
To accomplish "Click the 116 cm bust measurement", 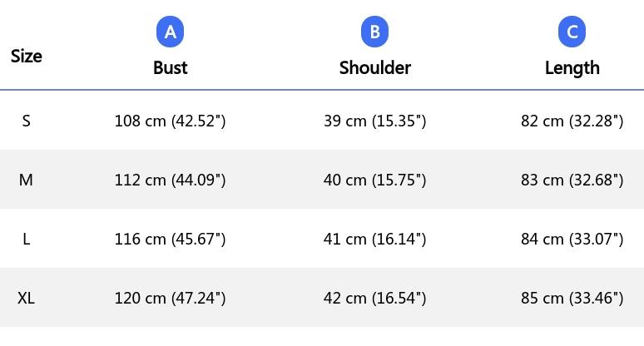I will tap(170, 239).
